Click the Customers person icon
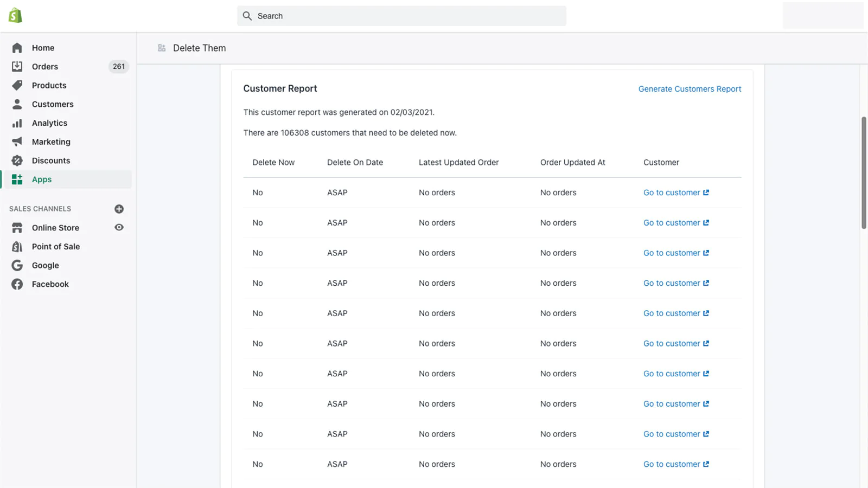The image size is (868, 488). pyautogui.click(x=17, y=104)
